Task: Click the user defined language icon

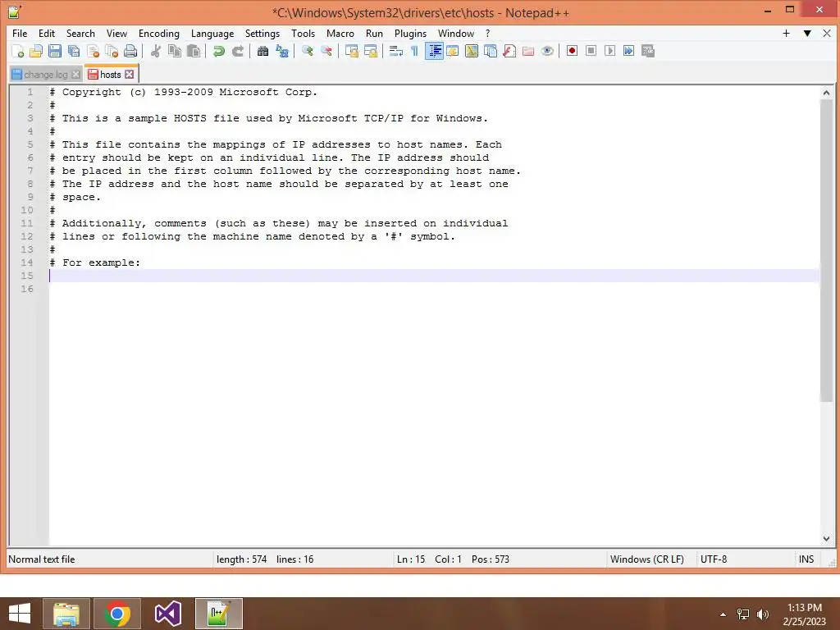Action: coord(453,51)
